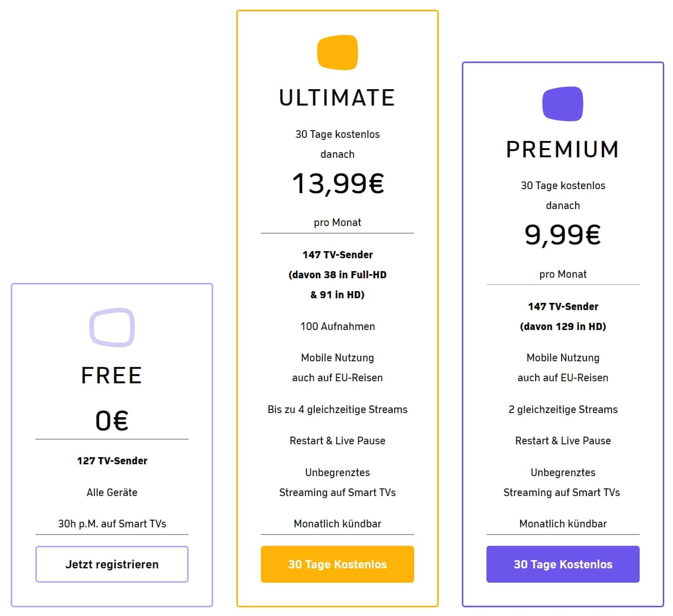This screenshot has height=616, width=673.
Task: Click the 0€ price
Action: click(112, 421)
